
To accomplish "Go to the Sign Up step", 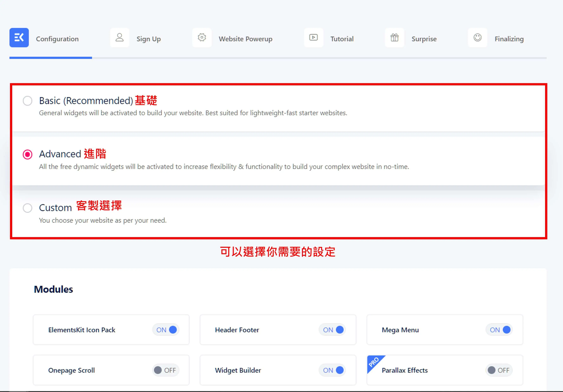I will pyautogui.click(x=149, y=39).
